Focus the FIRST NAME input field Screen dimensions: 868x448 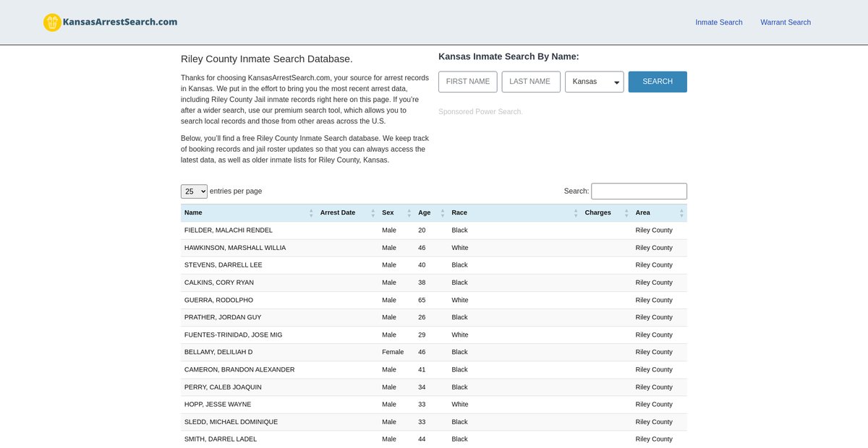[x=467, y=82]
